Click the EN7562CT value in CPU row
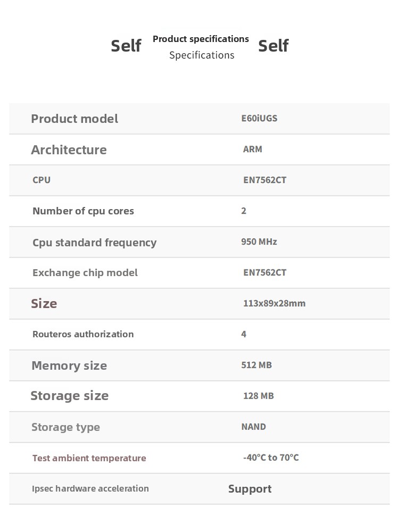This screenshot has height=532, width=399. [264, 180]
